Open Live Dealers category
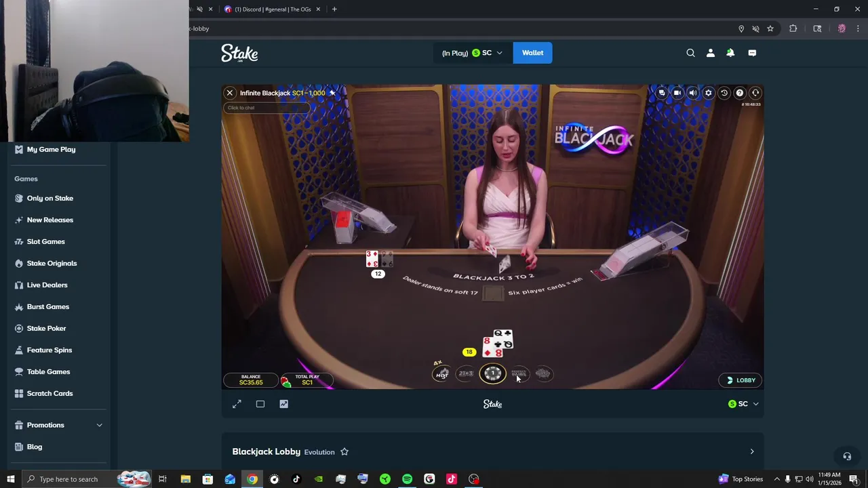Image resolution: width=868 pixels, height=488 pixels. pyautogui.click(x=47, y=285)
